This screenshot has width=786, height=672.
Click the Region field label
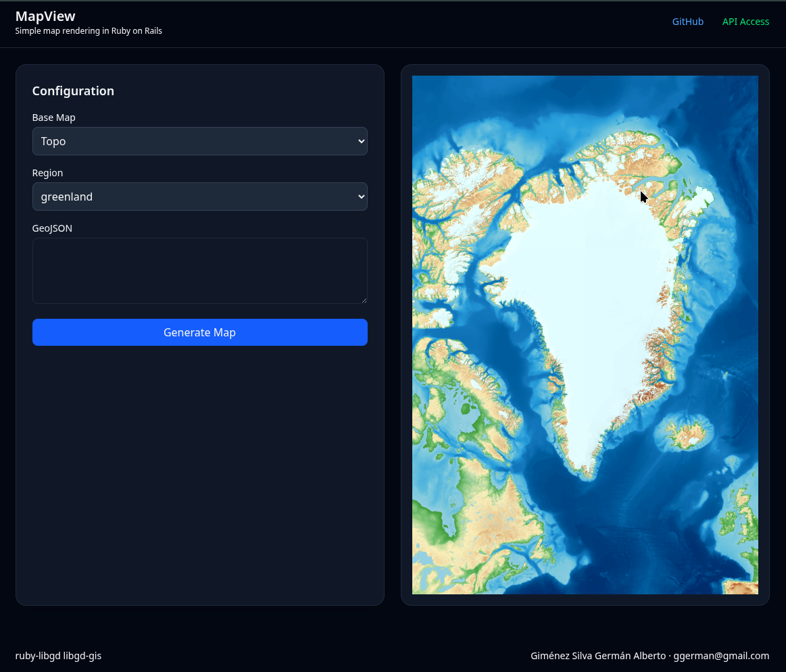(47, 173)
